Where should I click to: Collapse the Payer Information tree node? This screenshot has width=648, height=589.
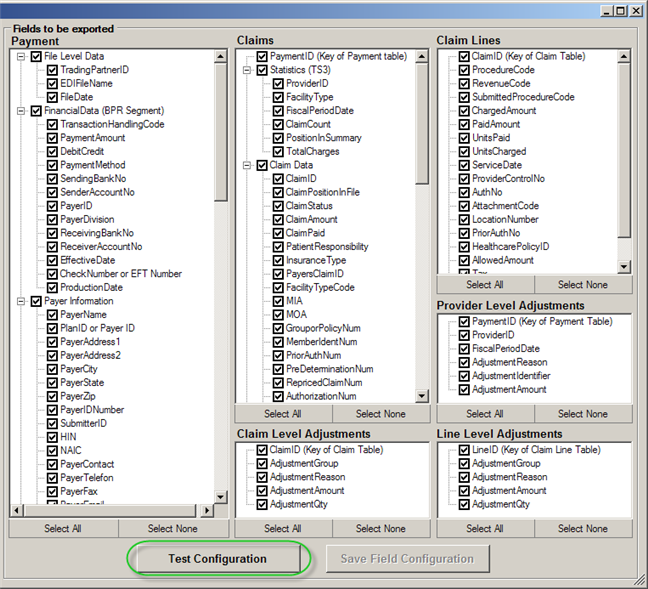pos(21,301)
